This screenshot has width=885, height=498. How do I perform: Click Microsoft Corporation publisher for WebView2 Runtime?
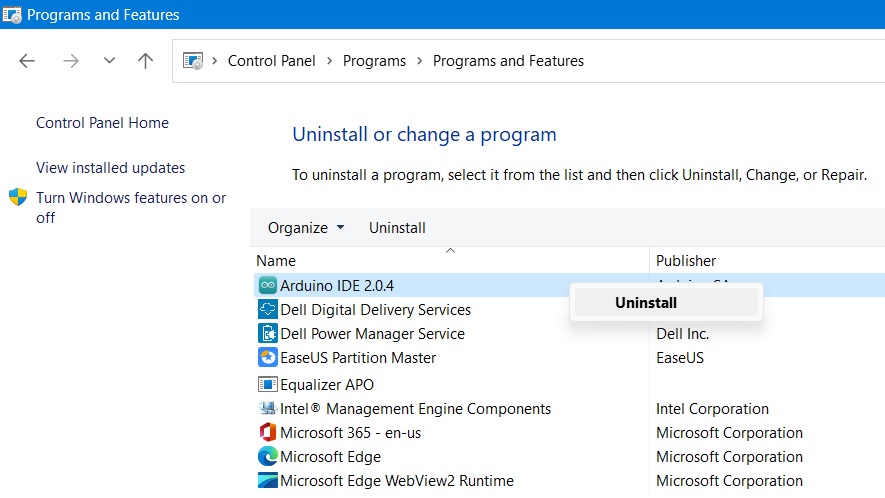pos(729,480)
